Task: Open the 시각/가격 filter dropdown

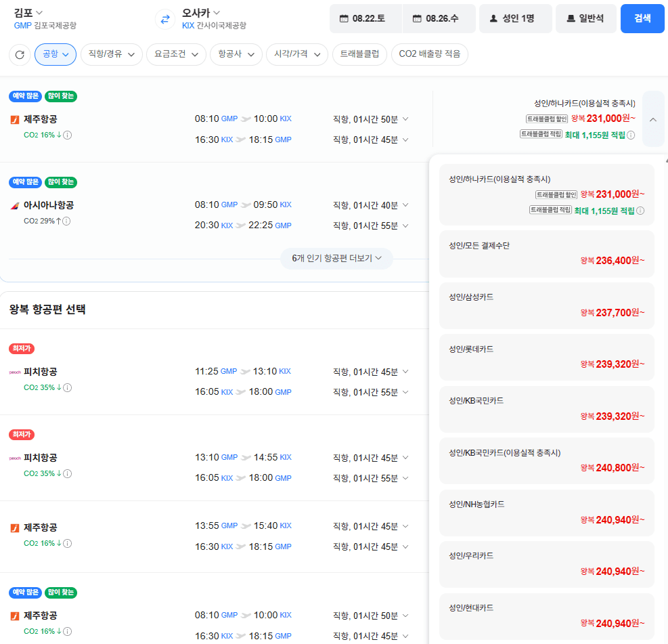Action: (x=297, y=54)
